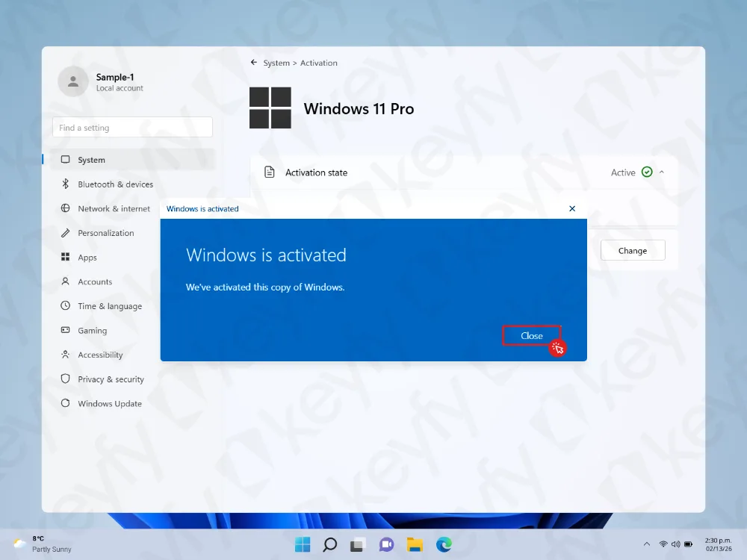Click the person icon beside Accounts

pos(65,281)
